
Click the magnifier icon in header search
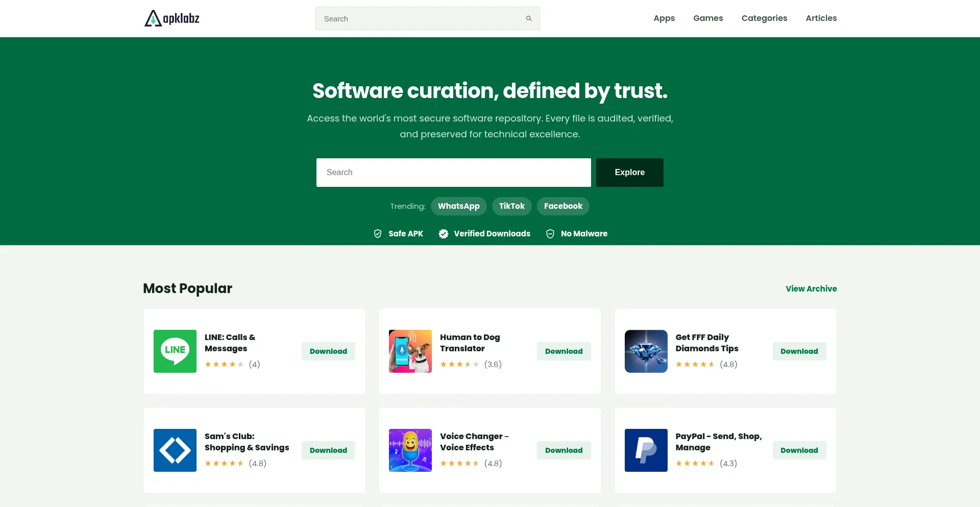(529, 18)
